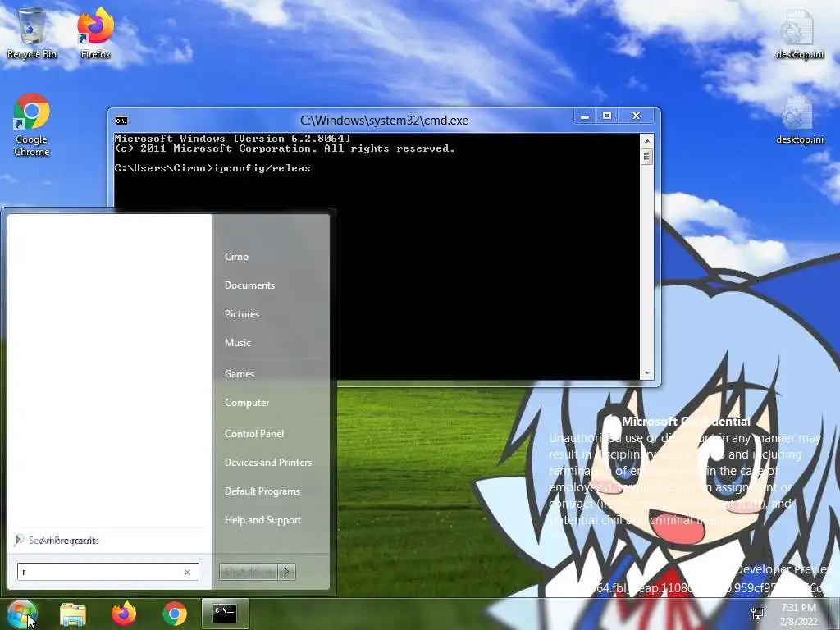840x630 pixels.
Task: Open the Cirno user folder
Action: [236, 257]
